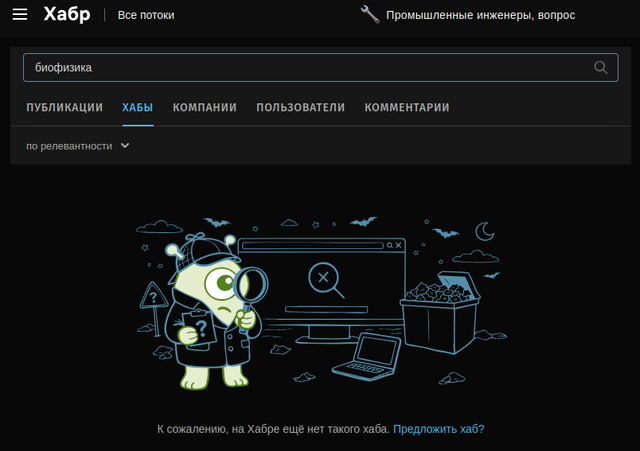The height and width of the screenshot is (451, 640).
Task: Open the hamburger menu icon
Action: pos(20,15)
